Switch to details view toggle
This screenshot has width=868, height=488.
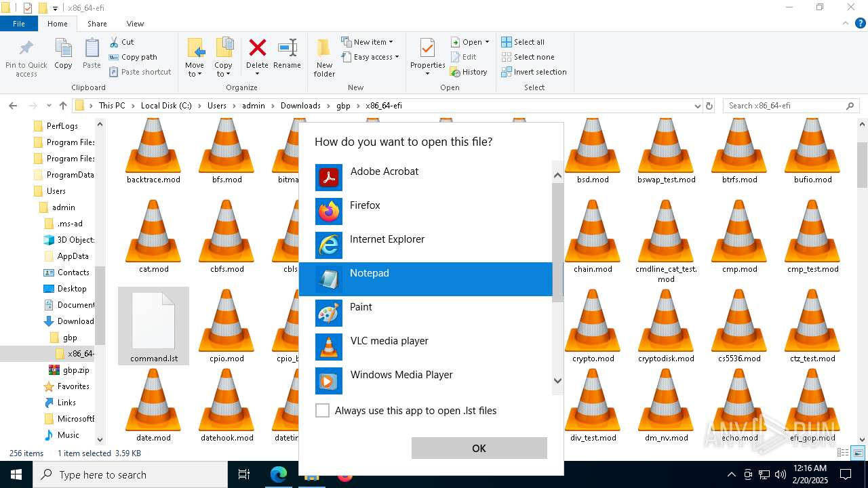844,453
